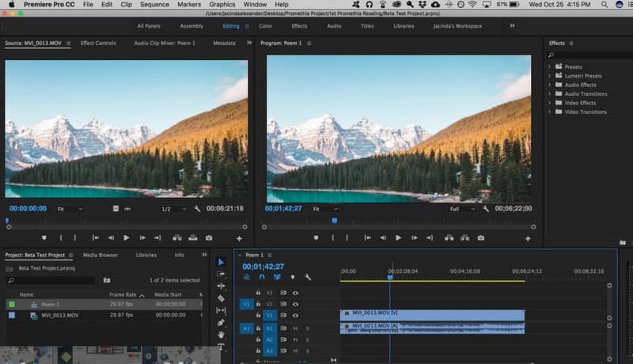Open Media Browser tab
This screenshot has height=364, width=633.
coord(100,255)
